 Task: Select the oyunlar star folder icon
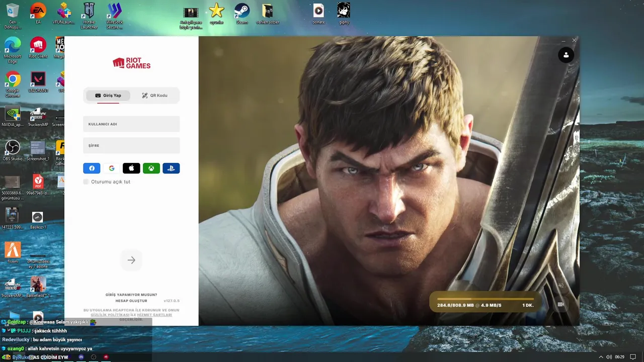coord(216,14)
